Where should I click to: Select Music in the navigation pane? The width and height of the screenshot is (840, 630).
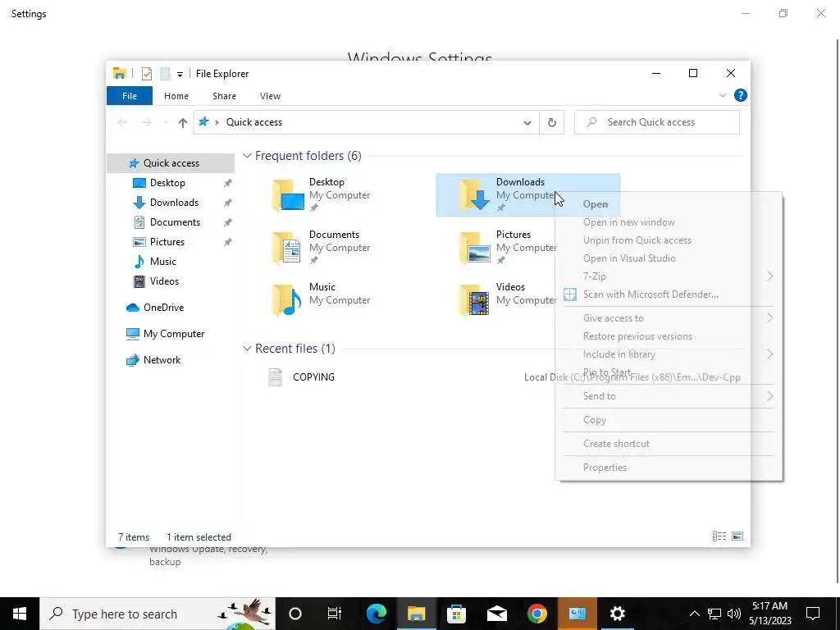coord(163,262)
